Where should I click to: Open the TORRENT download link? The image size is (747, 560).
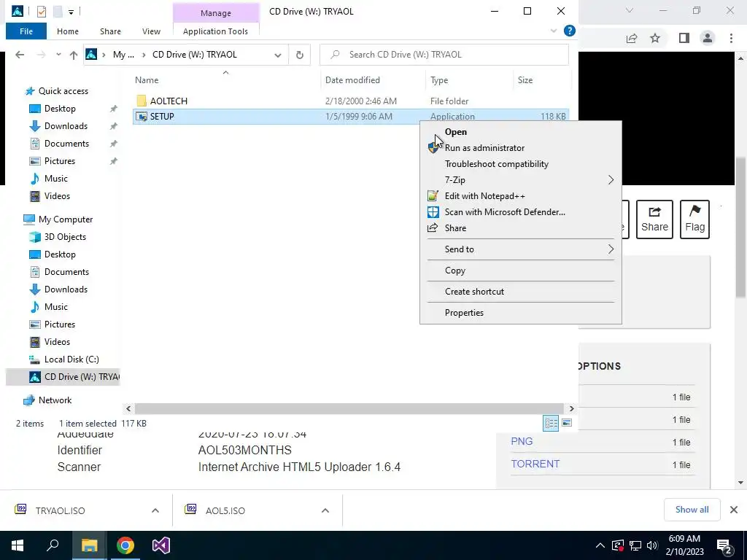tap(535, 464)
